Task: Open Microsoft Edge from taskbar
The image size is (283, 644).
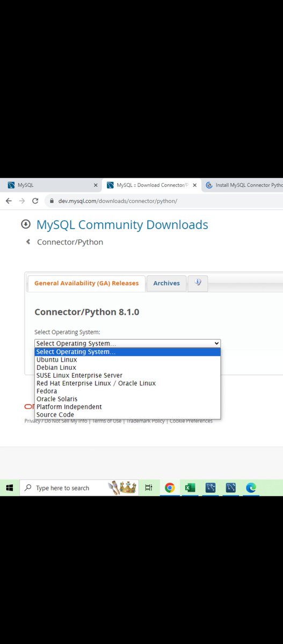Action: [x=251, y=488]
